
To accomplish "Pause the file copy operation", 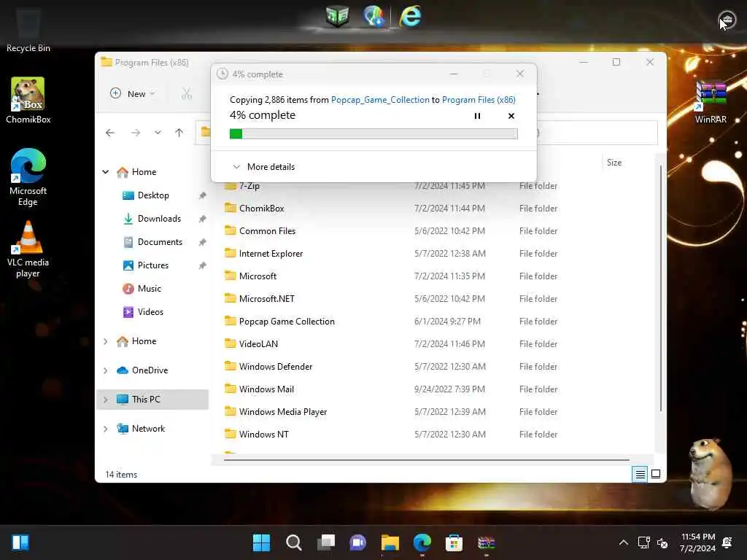I will point(477,116).
